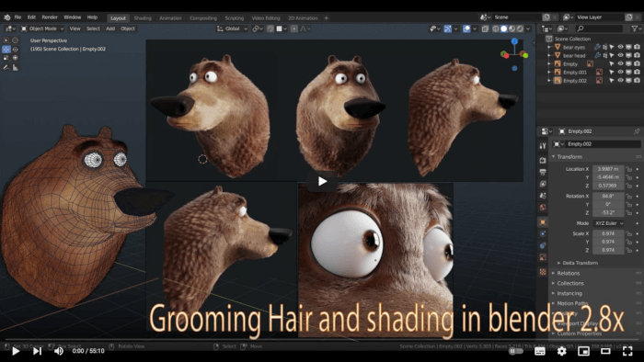Open the World properties tab
Image resolution: width=644 pixels, height=362 pixels.
coord(543,208)
